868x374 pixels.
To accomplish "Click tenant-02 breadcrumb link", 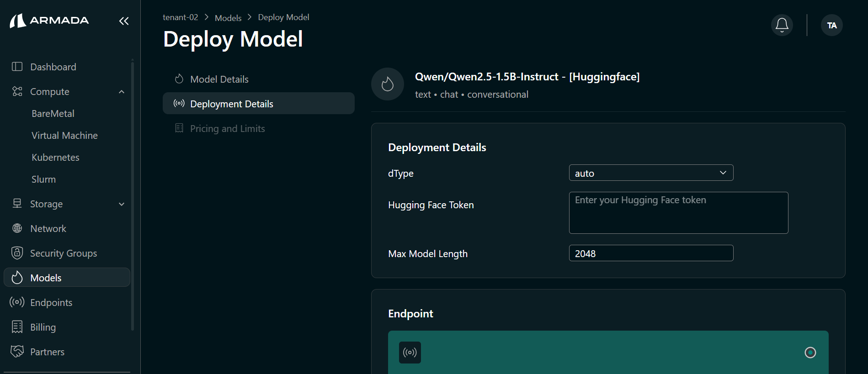I will (181, 17).
